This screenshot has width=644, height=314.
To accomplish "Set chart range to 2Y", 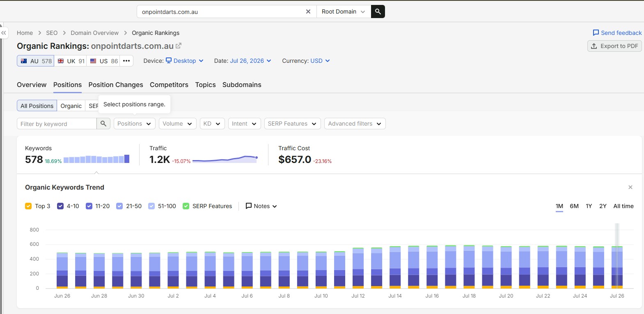I will pyautogui.click(x=603, y=206).
